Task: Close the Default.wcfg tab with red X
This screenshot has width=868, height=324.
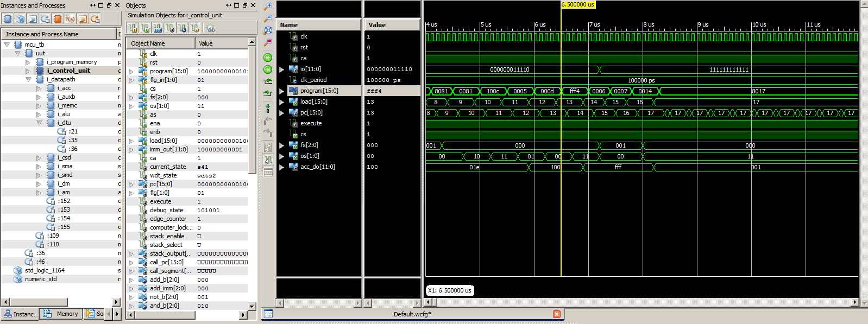Action: pyautogui.click(x=557, y=314)
